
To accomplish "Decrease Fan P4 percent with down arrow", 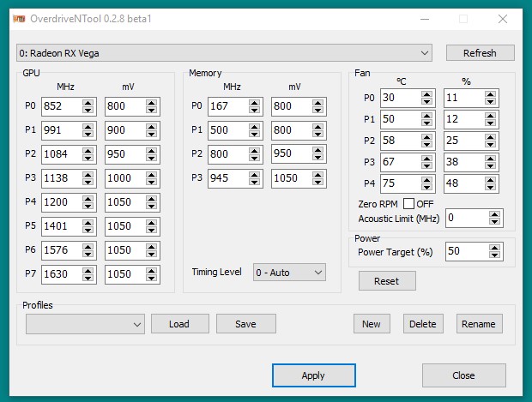I will click(492, 189).
